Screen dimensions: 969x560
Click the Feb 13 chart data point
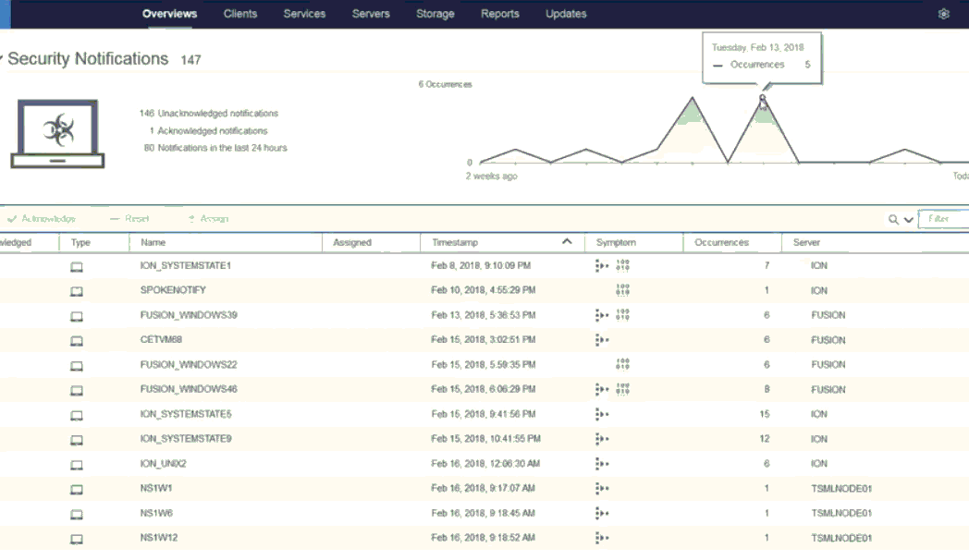(x=763, y=97)
